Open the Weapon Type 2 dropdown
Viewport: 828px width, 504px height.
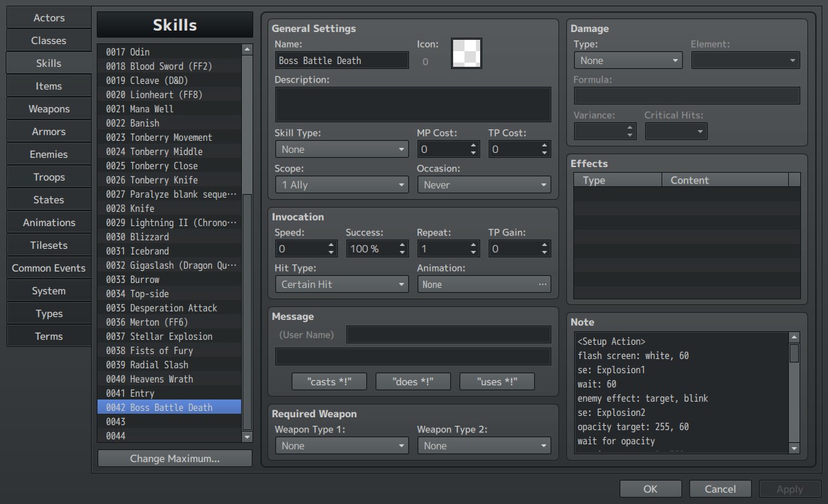(484, 446)
